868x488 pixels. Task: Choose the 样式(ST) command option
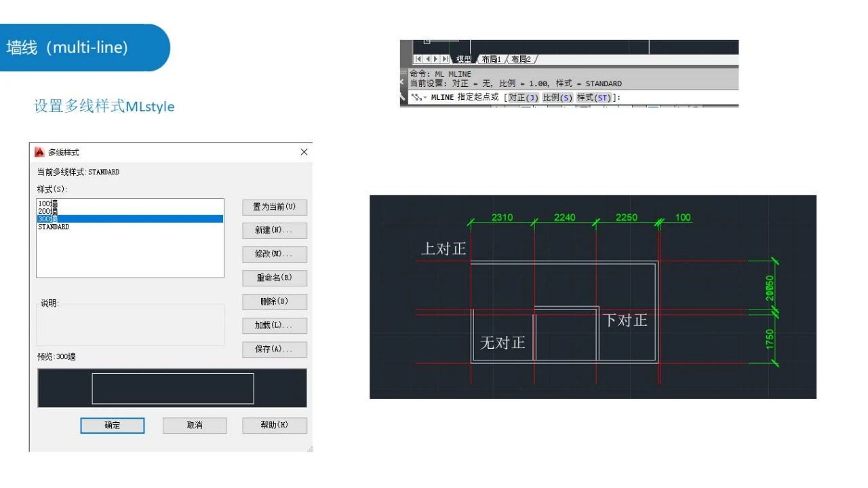click(594, 98)
